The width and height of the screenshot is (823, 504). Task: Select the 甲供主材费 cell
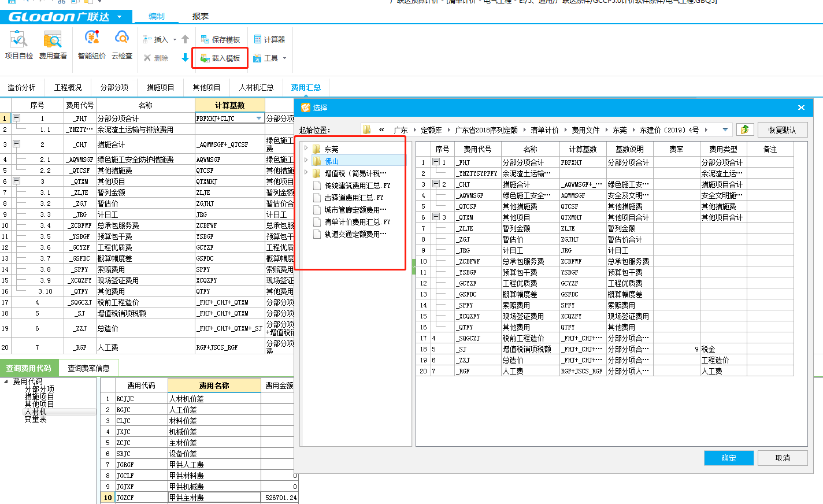coord(214,498)
